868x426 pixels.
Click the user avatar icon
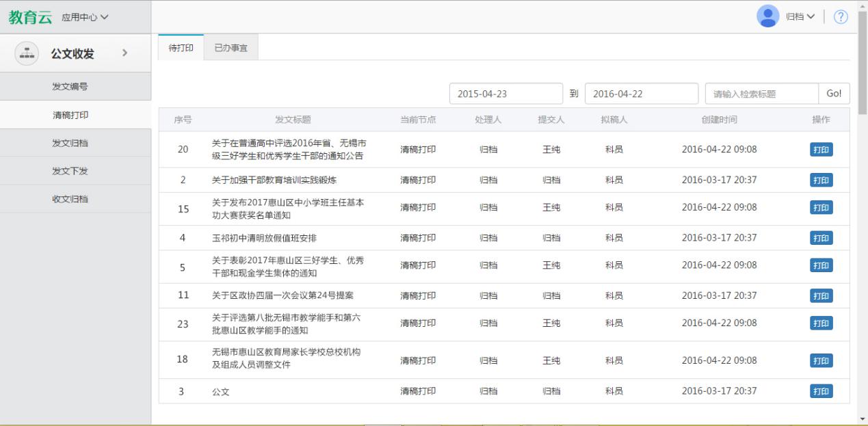coord(767,16)
